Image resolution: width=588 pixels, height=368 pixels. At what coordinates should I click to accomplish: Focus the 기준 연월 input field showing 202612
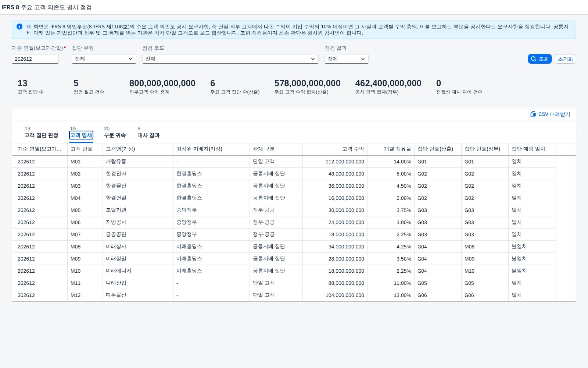(x=35, y=59)
